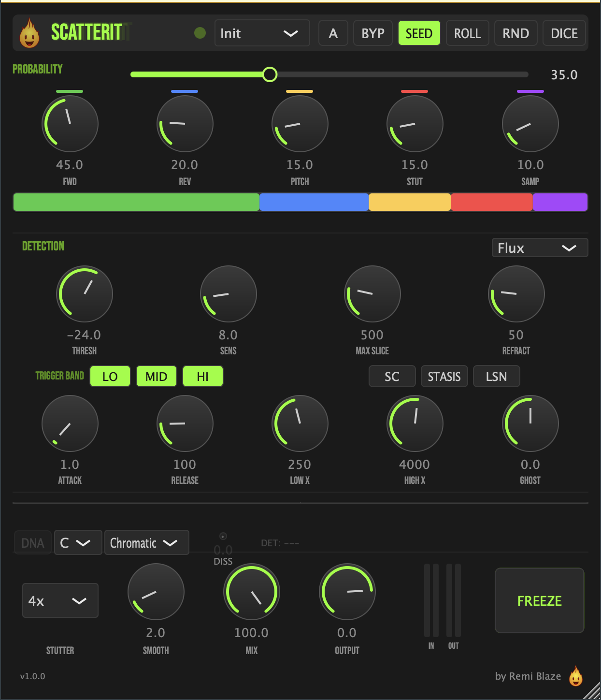
Task: Click the Probability slider handle
Action: [270, 74]
